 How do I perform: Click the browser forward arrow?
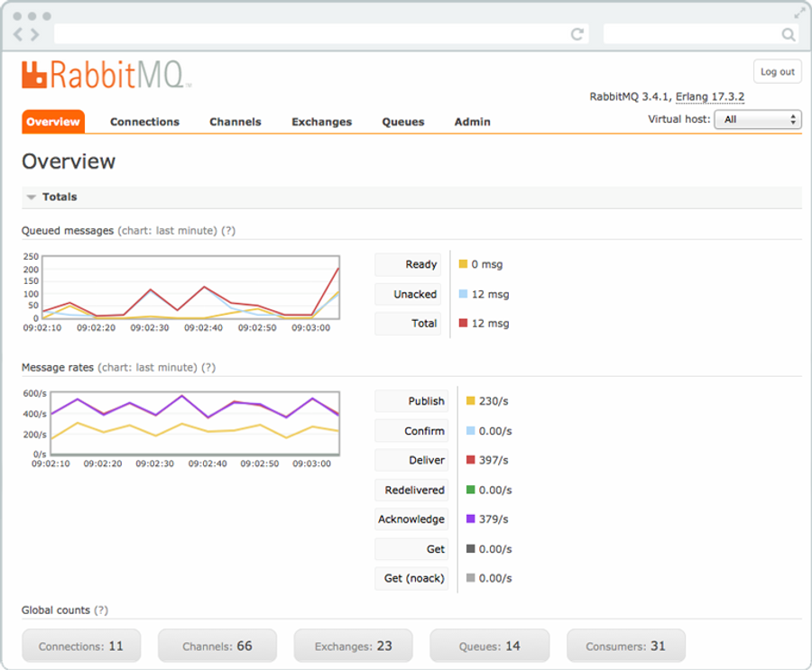point(34,34)
